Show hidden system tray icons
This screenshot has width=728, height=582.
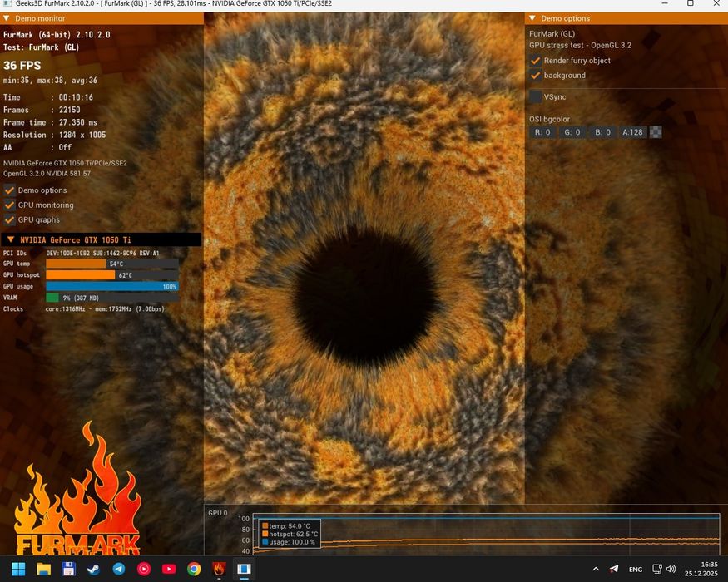597,569
